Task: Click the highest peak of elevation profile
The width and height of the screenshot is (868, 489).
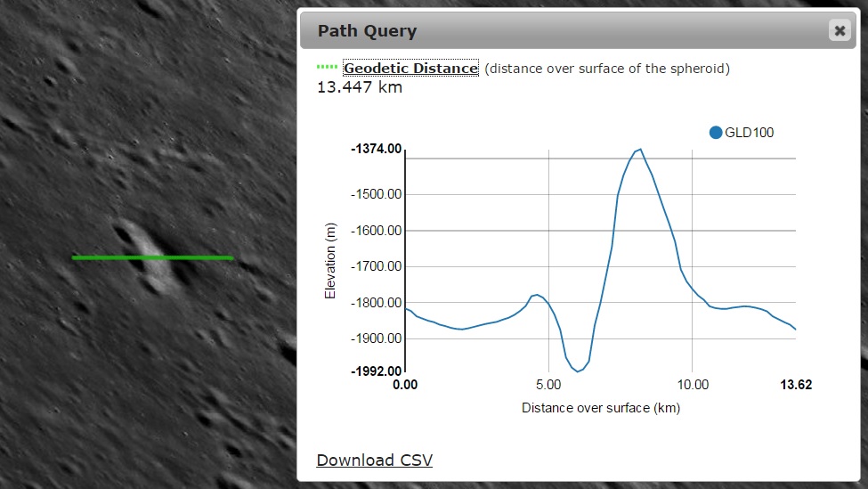Action: click(x=640, y=150)
